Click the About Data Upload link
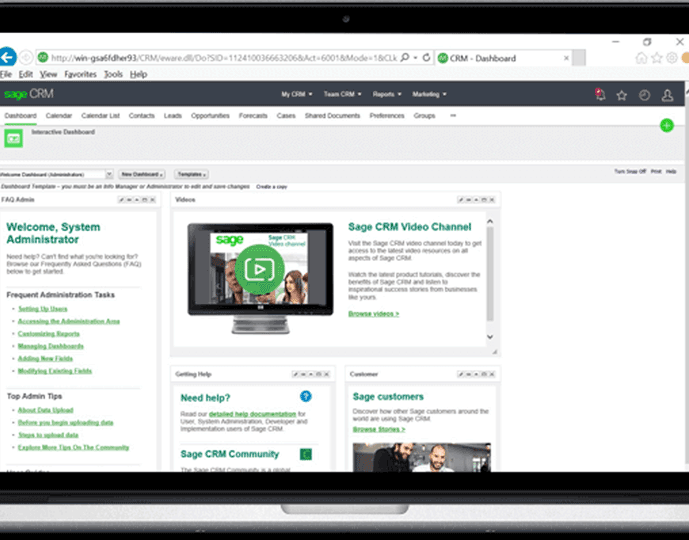 coord(45,410)
